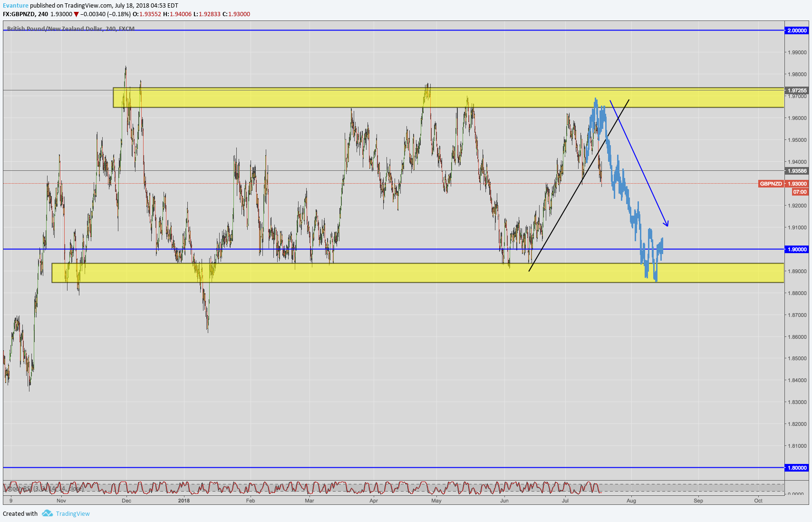Click the L:1.92833 low value

[207, 14]
